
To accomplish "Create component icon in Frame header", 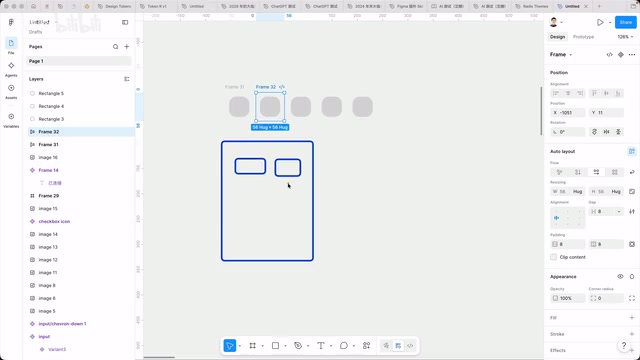I will pos(621,55).
